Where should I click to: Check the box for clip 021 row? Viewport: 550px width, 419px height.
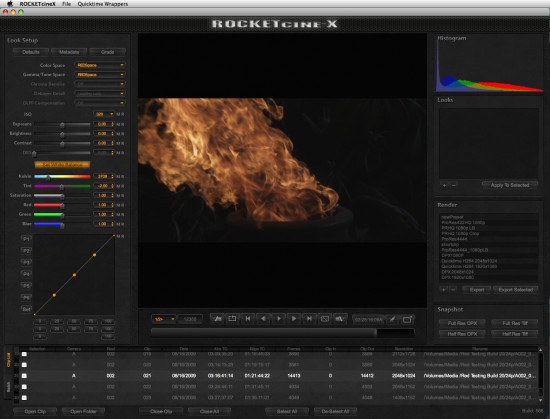tap(24, 376)
